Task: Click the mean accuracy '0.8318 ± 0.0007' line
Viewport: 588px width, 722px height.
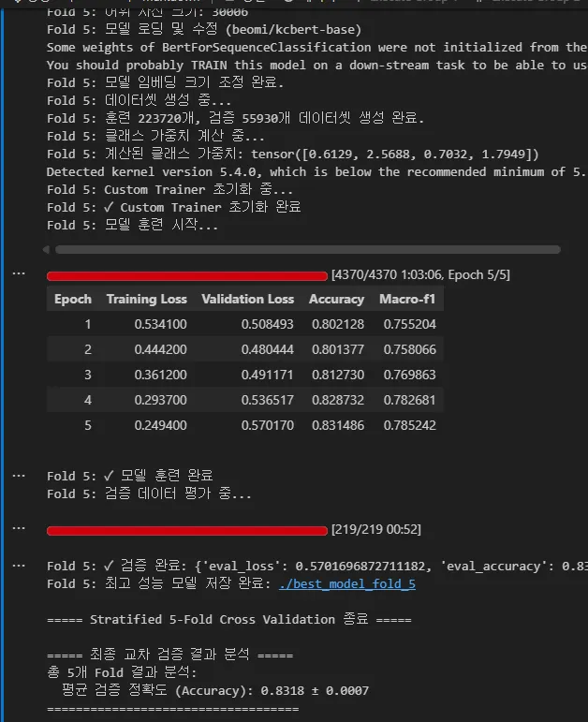Action: 215,691
